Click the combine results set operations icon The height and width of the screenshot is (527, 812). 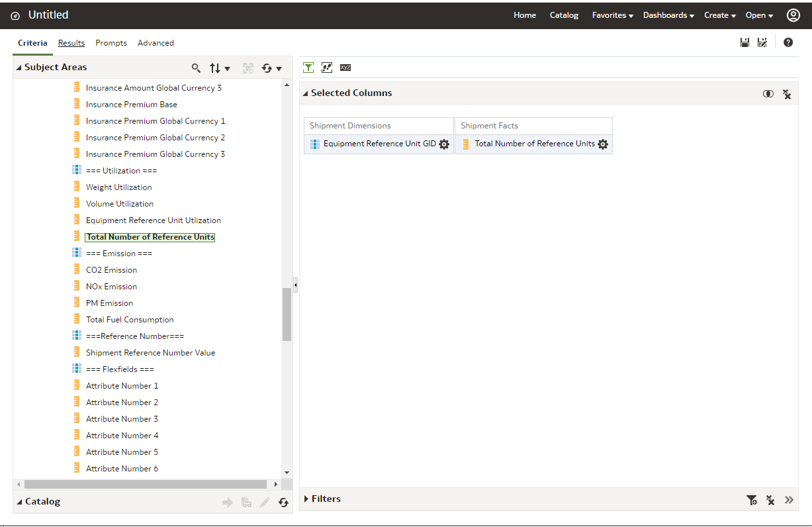tap(768, 93)
